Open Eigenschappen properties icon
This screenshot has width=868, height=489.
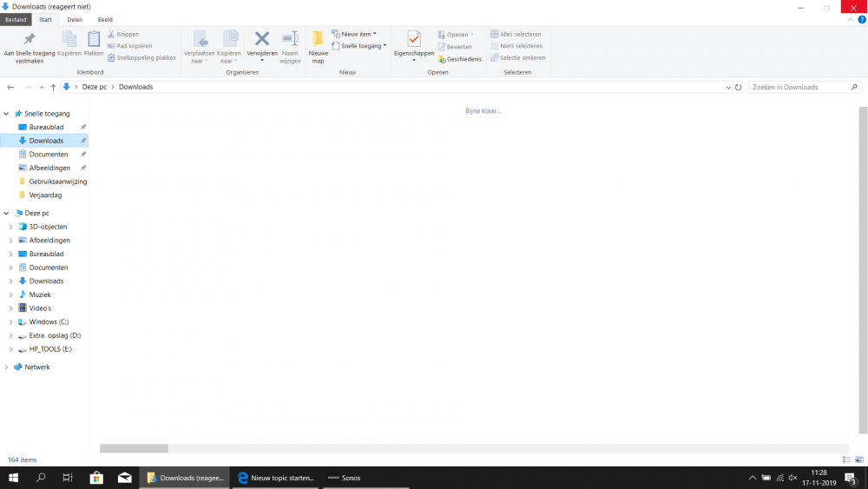pos(414,40)
